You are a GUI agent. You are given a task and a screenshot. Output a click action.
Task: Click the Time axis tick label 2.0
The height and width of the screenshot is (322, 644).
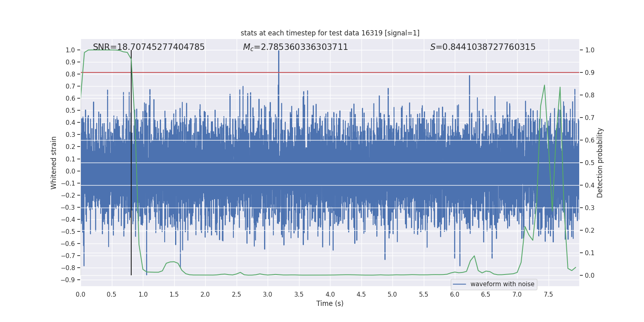(205, 294)
